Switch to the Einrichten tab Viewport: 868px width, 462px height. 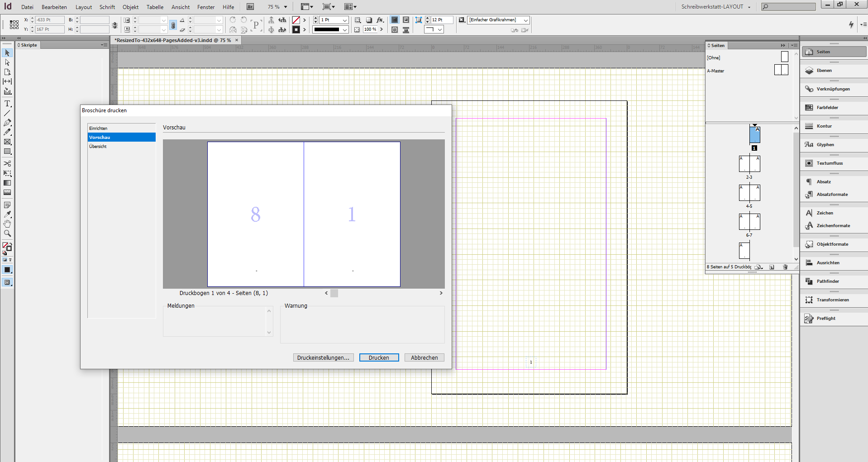(x=98, y=128)
